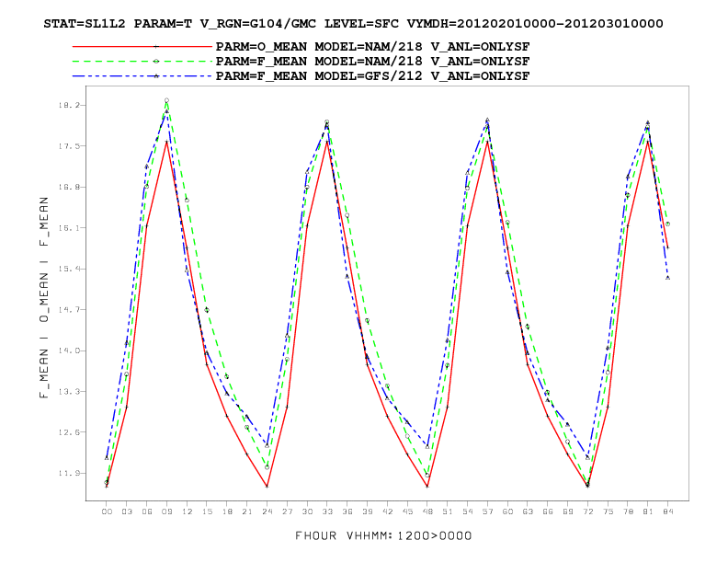
Task: Click x-axis tick label 54
Action: pos(468,511)
